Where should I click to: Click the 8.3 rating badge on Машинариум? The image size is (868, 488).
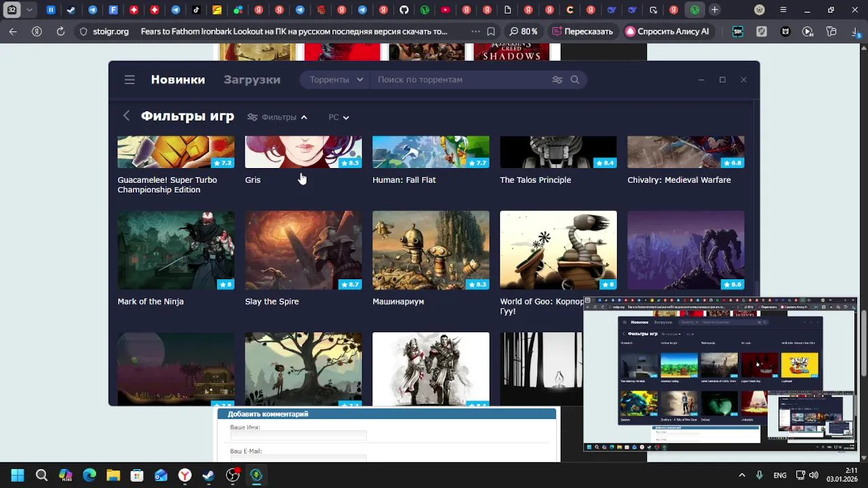477,284
